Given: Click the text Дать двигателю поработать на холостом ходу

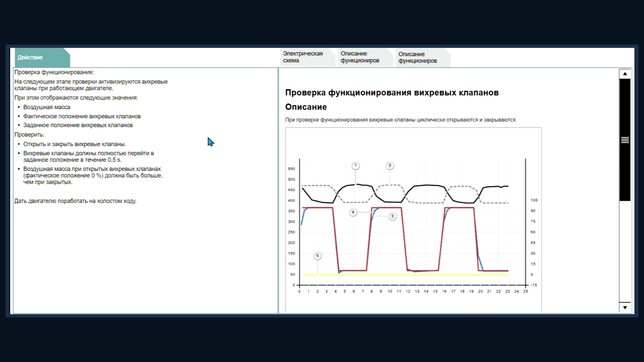Looking at the screenshot, I should pyautogui.click(x=75, y=201).
